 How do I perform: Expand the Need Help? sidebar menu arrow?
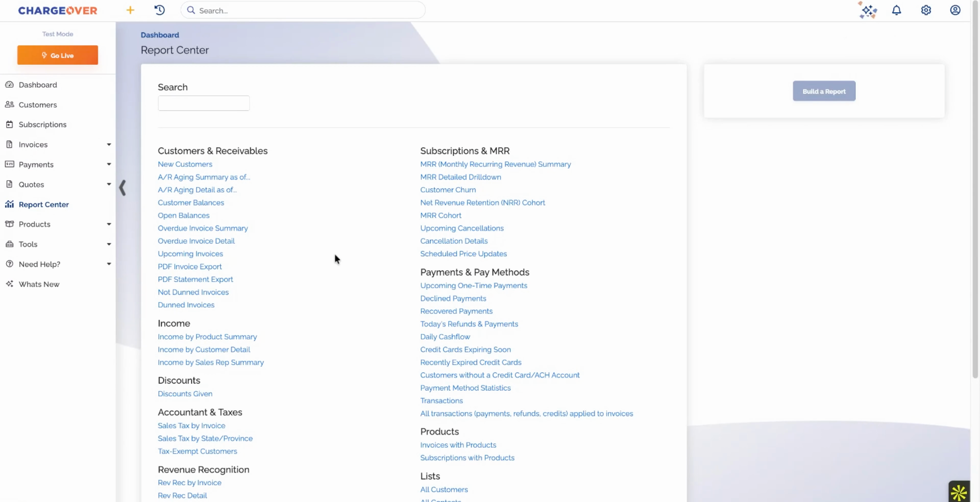point(109,264)
